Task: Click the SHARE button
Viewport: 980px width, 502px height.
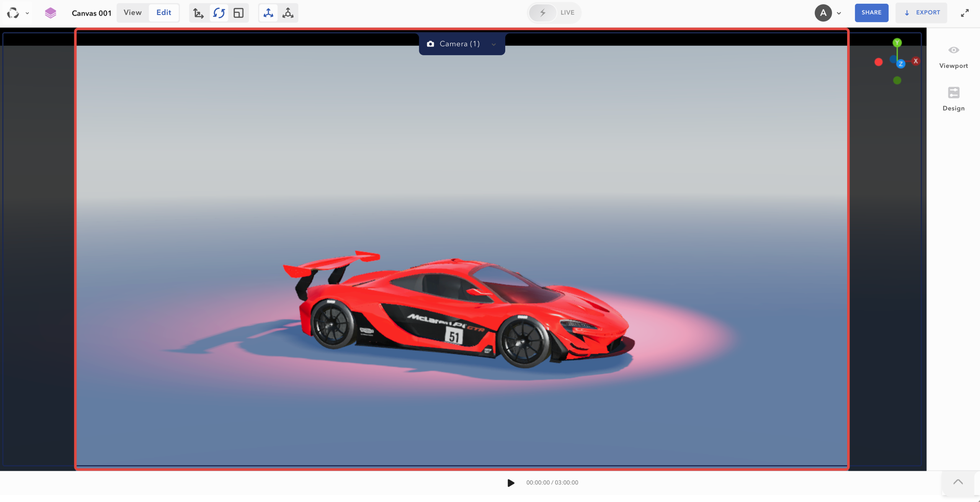Action: point(872,13)
